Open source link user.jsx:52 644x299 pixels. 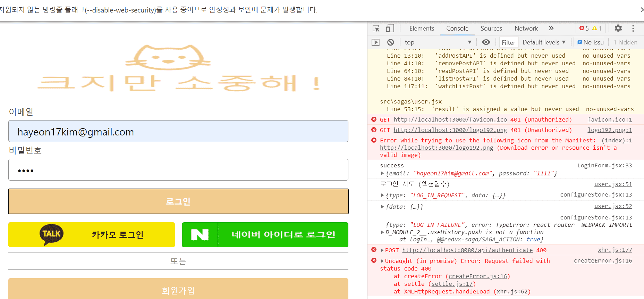[x=613, y=206]
